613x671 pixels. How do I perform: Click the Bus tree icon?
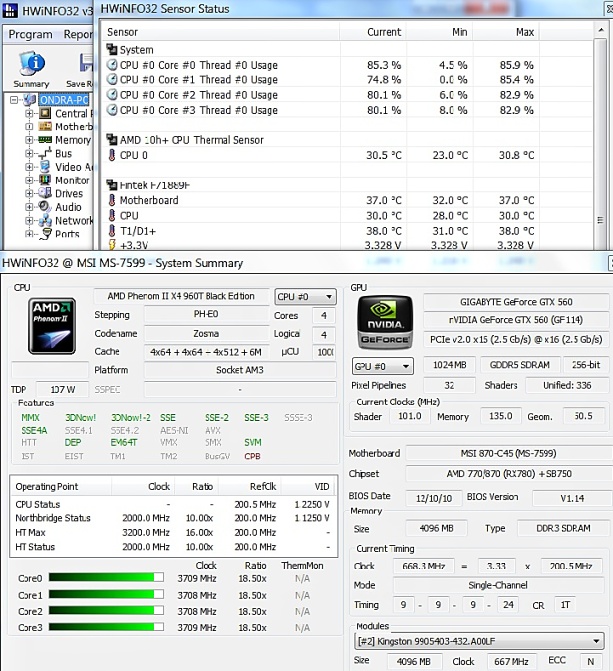click(x=45, y=153)
